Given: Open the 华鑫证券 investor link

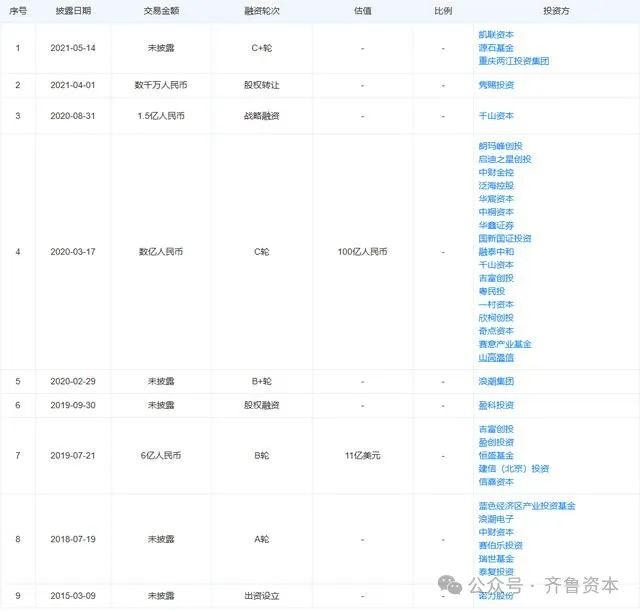Looking at the screenshot, I should (x=496, y=225).
